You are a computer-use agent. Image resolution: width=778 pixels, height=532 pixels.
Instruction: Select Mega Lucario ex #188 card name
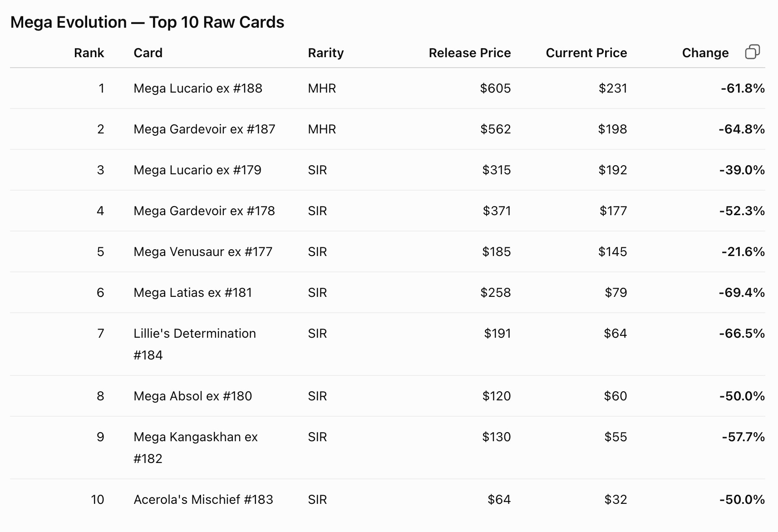click(198, 88)
